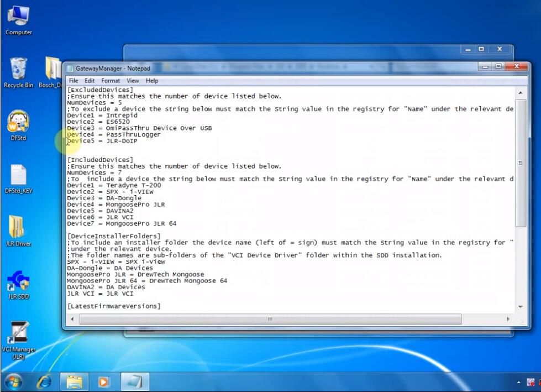Select the JLR Driver folder icon
Viewport: 541px width, 392px height.
tap(19, 231)
